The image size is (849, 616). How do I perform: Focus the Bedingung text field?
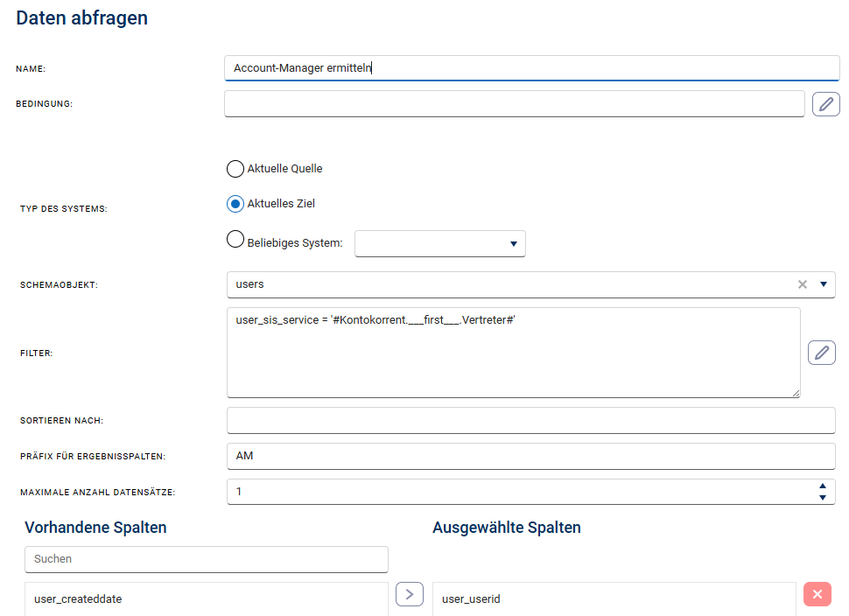pyautogui.click(x=514, y=104)
